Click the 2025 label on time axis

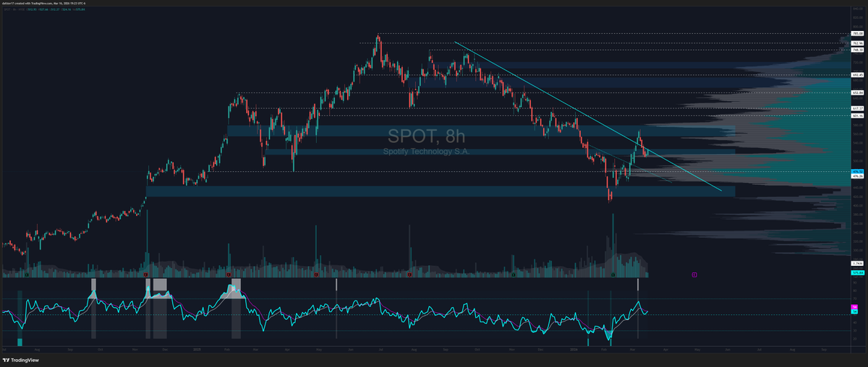(197, 348)
